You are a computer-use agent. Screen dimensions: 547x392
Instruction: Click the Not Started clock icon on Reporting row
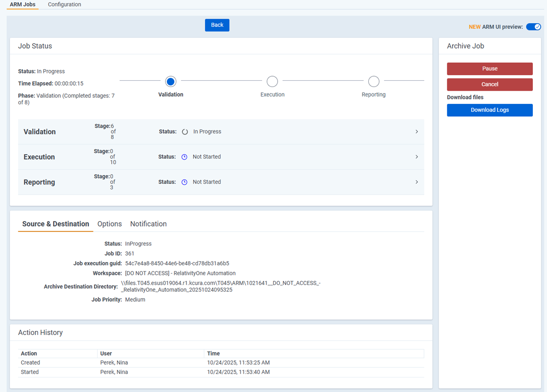point(185,181)
